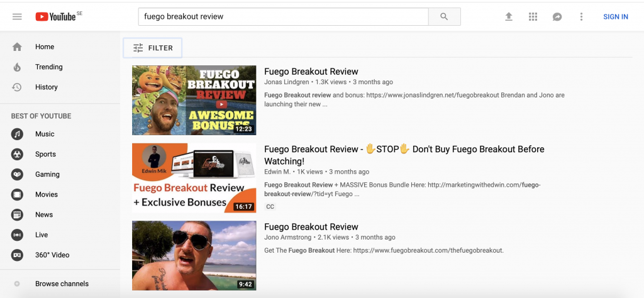Expand the FILTER options
This screenshot has height=298, width=644.
click(x=152, y=48)
